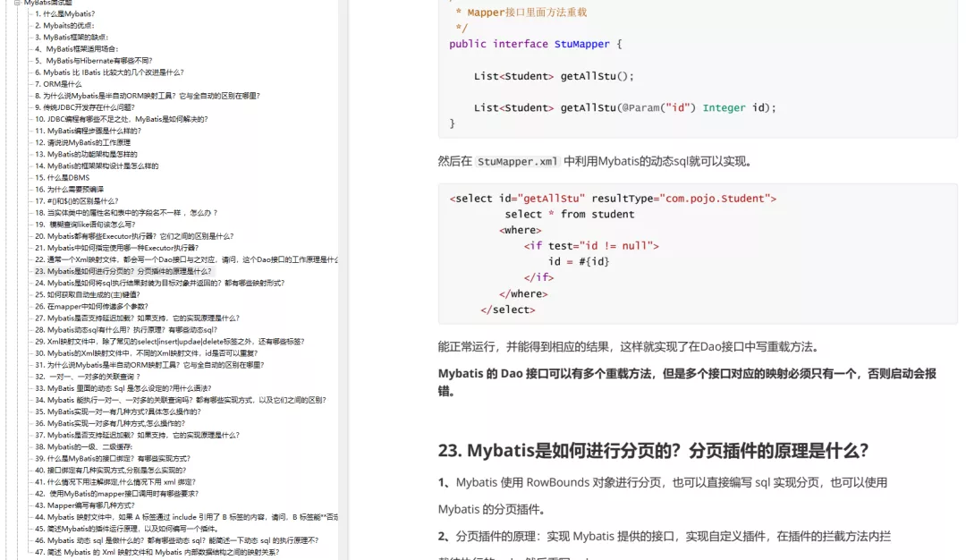Open outline item 15. 什么是DBMS

pos(63,177)
